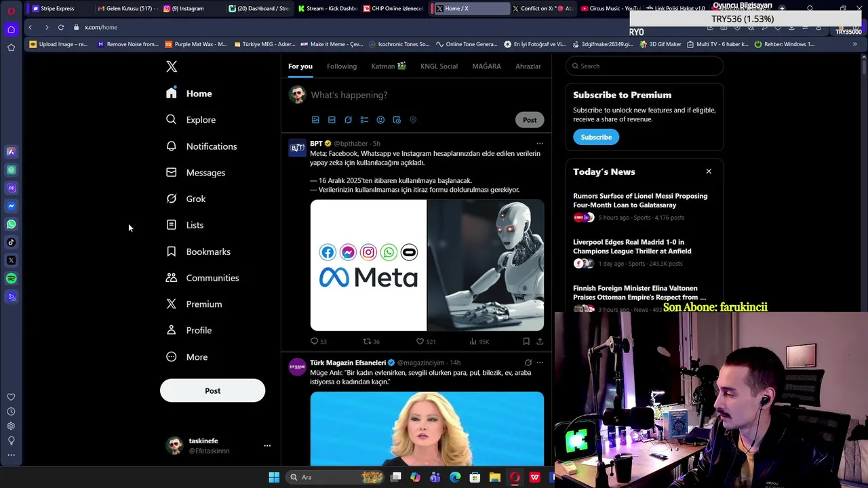
Task: Go to Messages in the sidebar
Action: tap(195, 173)
